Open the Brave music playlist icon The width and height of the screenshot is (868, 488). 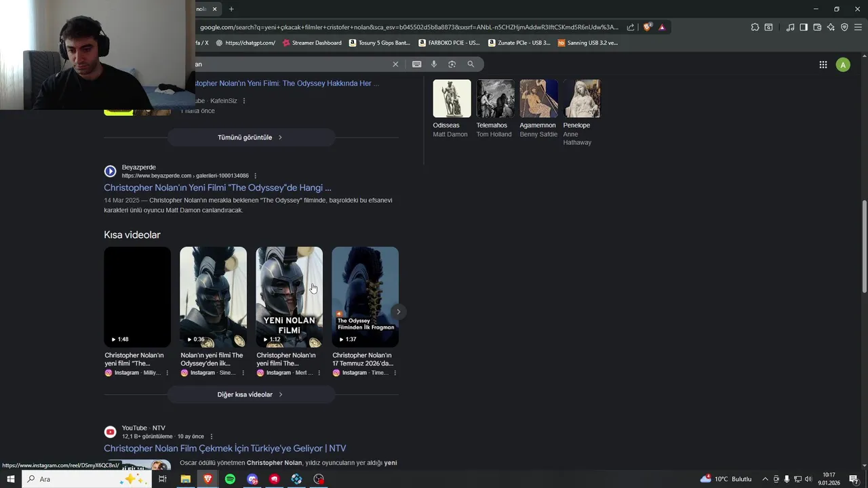(790, 27)
